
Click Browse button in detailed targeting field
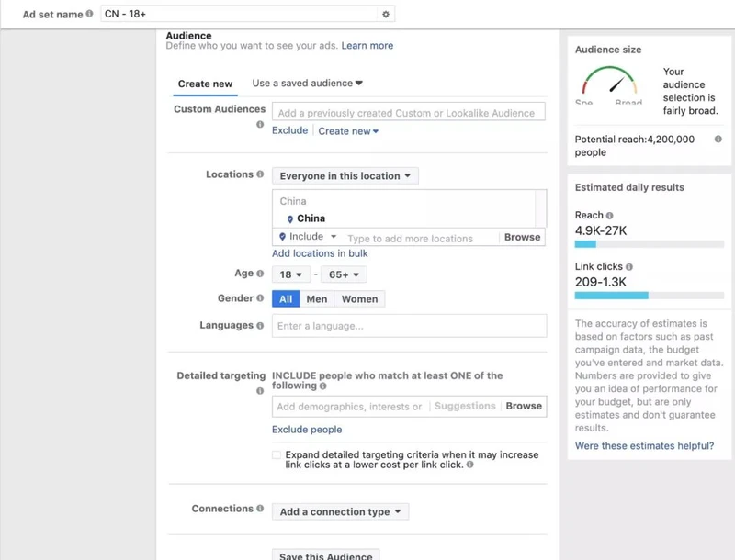tap(524, 406)
